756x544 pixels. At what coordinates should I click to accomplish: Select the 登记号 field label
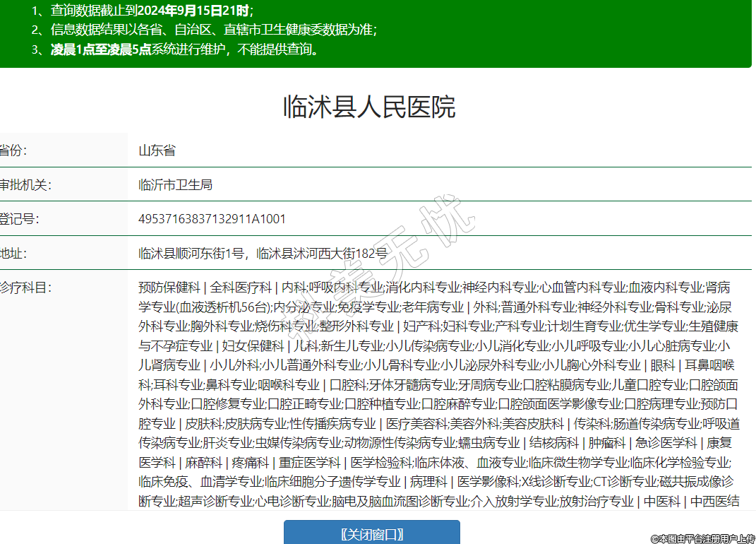click(x=19, y=219)
